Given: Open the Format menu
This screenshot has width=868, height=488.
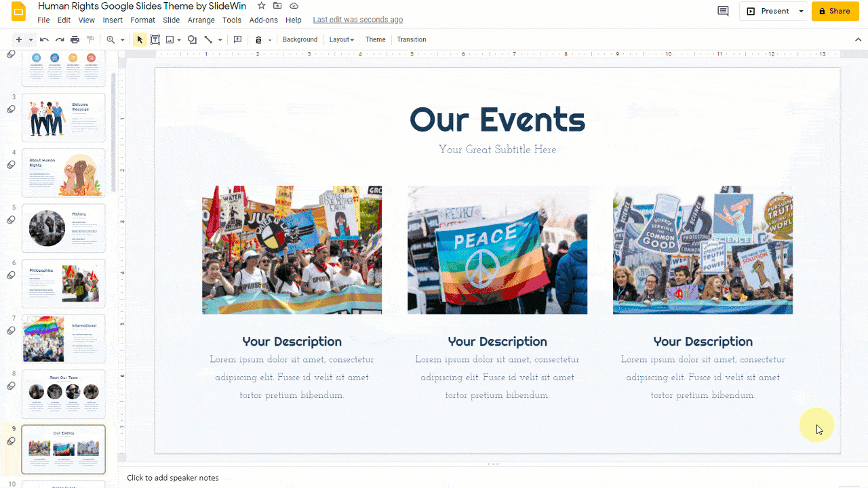Looking at the screenshot, I should coord(143,20).
